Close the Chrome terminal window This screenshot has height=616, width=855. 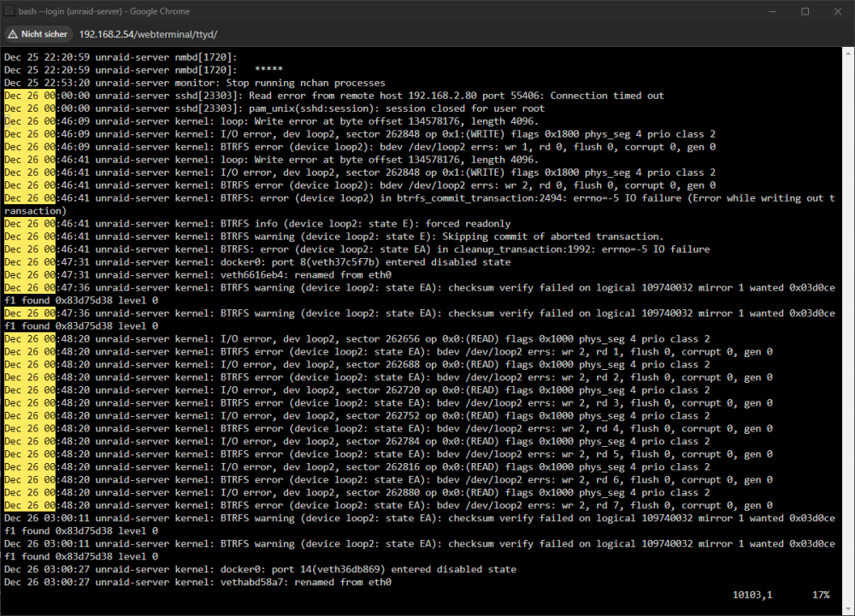point(838,11)
